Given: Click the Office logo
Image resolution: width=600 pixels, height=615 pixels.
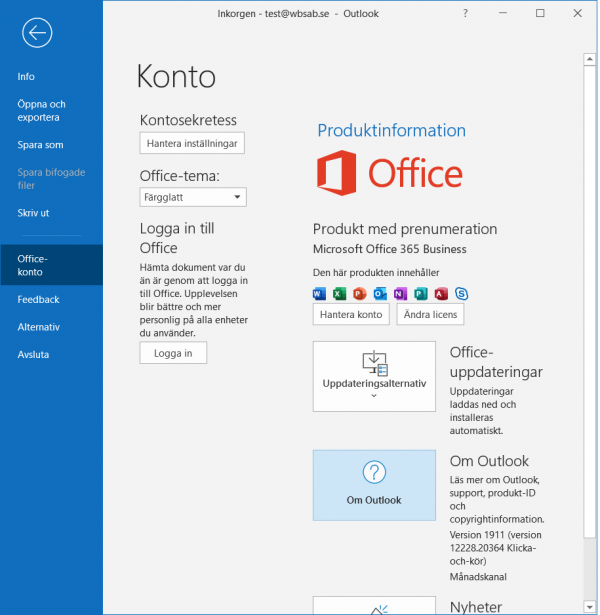Looking at the screenshot, I should pyautogui.click(x=390, y=173).
